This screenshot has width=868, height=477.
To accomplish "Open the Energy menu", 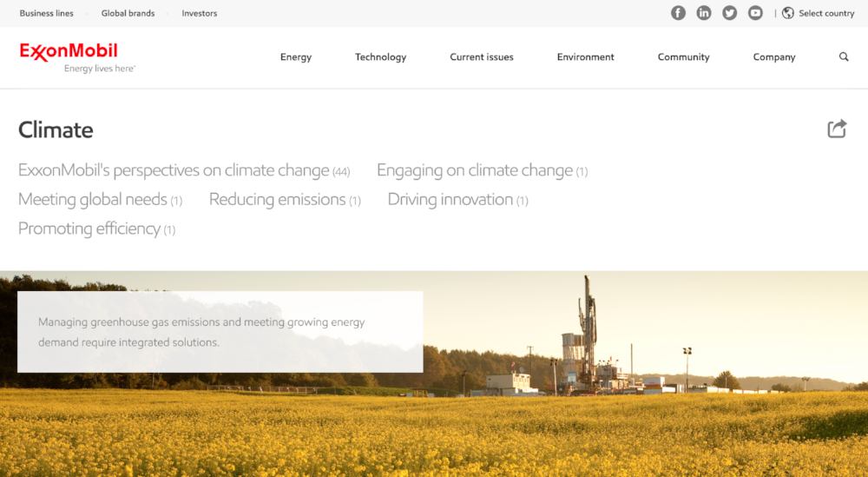I will 296,57.
